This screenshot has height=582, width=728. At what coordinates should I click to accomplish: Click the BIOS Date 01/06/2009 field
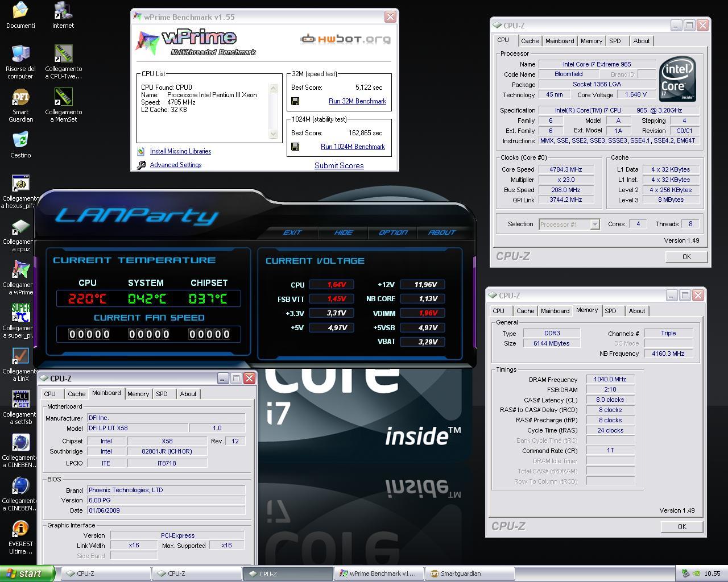166,510
